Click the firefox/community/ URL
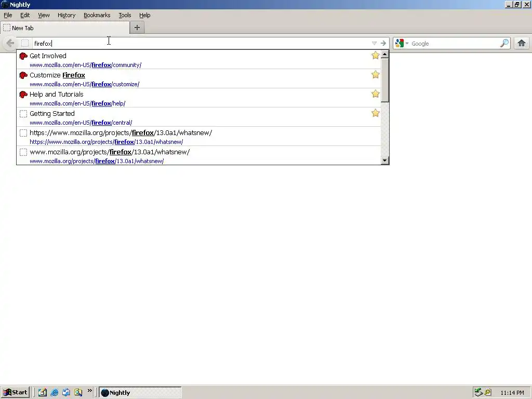The height and width of the screenshot is (399, 532). coord(86,65)
